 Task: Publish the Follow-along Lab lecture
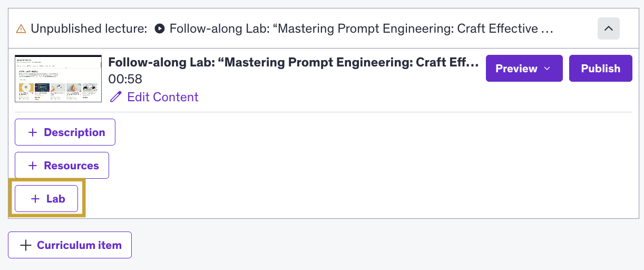point(600,69)
